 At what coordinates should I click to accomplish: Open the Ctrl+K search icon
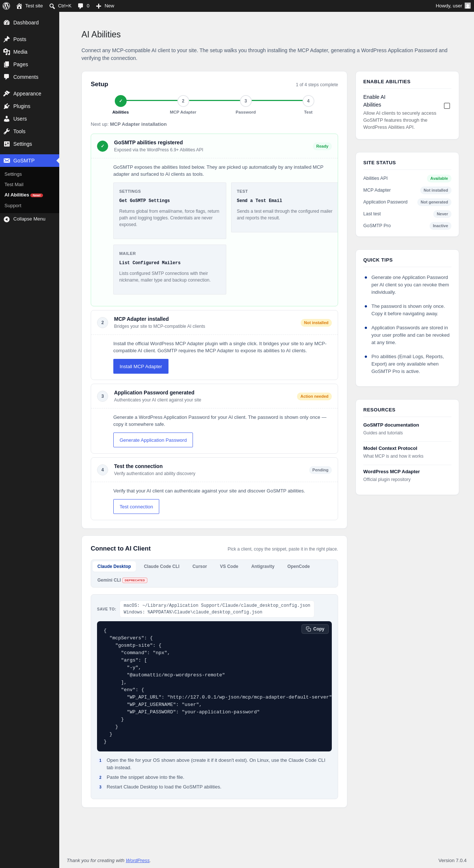(x=52, y=6)
